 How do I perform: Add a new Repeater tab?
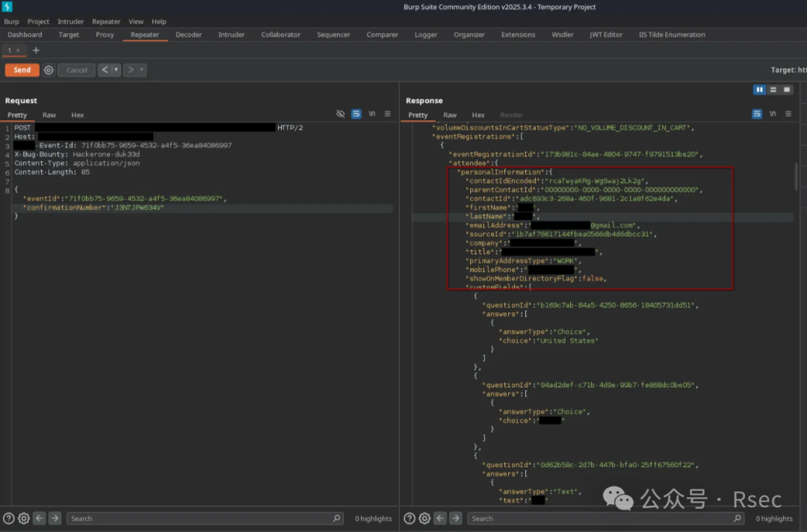pyautogui.click(x=36, y=50)
